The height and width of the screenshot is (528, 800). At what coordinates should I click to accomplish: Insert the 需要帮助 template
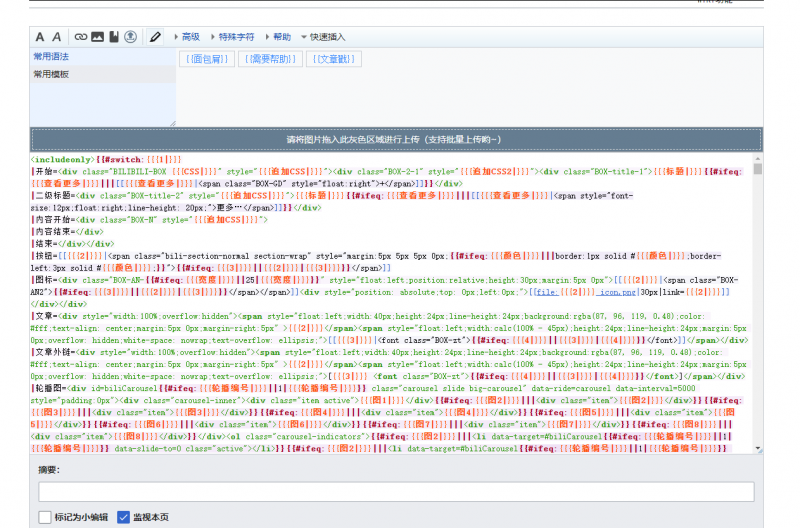[x=271, y=59]
